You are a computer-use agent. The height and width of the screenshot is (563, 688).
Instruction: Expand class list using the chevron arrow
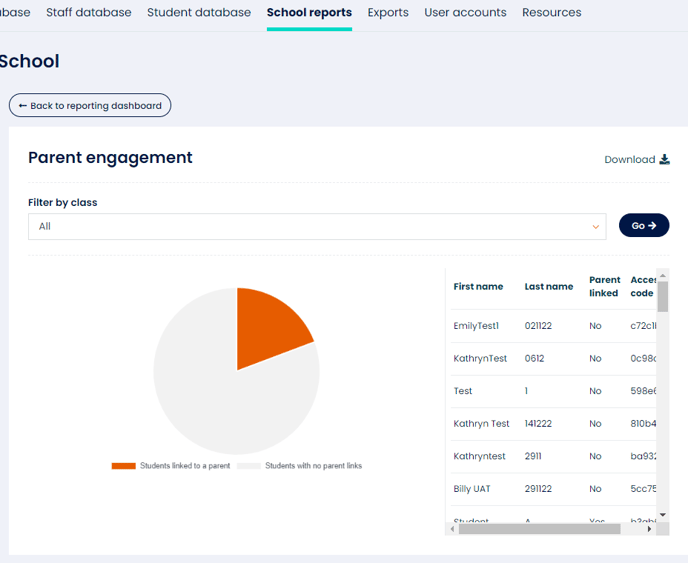pyautogui.click(x=596, y=227)
